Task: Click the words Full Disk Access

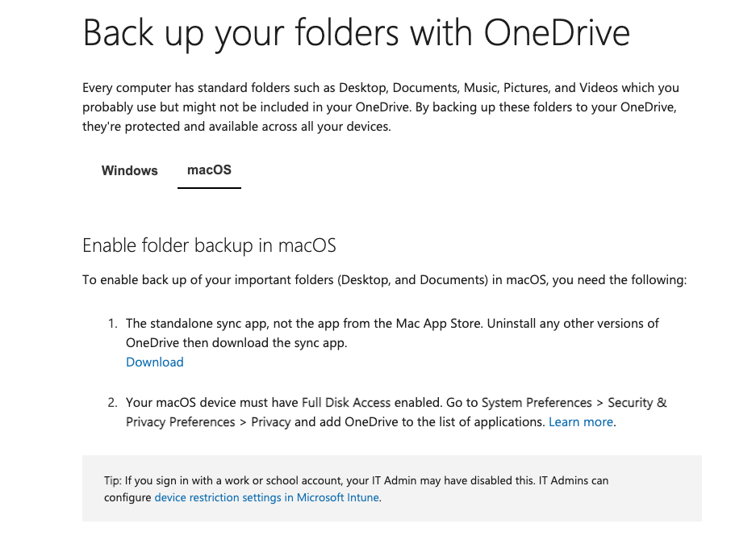Action: pyautogui.click(x=346, y=403)
